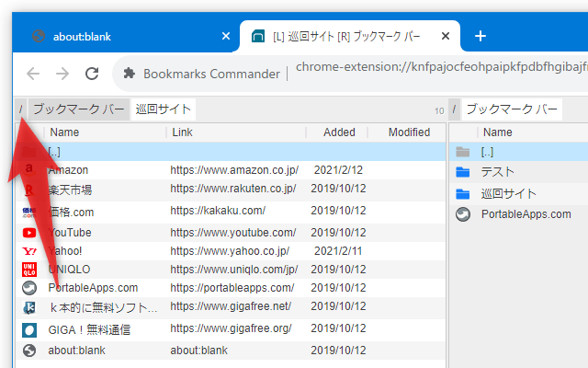Open the テスト folder in right panel
The height and width of the screenshot is (368, 588).
(x=497, y=172)
